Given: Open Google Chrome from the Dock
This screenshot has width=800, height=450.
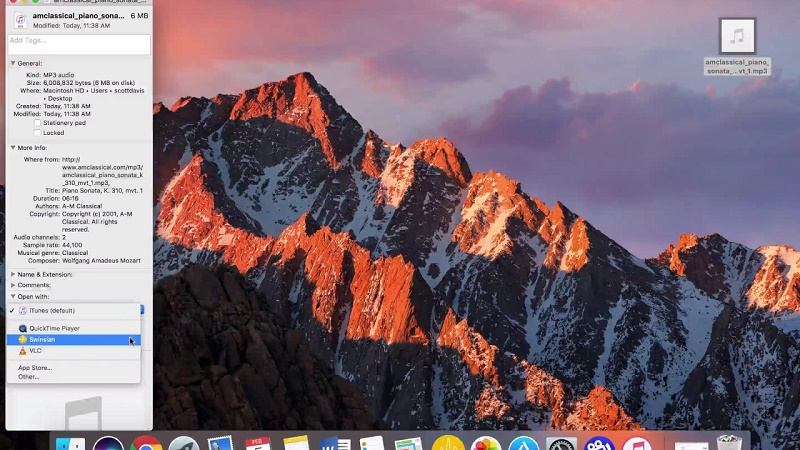Looking at the screenshot, I should coord(146,444).
